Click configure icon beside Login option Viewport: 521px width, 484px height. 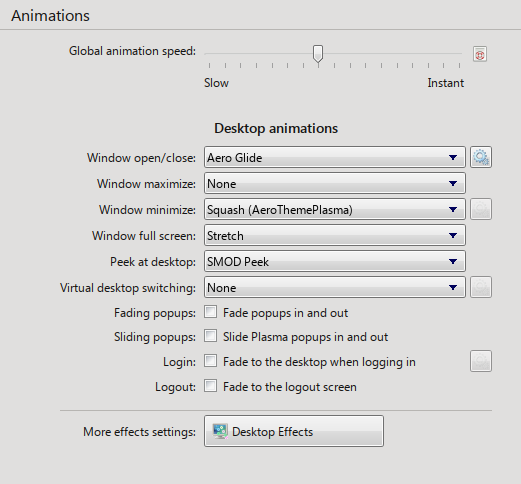[x=481, y=361]
